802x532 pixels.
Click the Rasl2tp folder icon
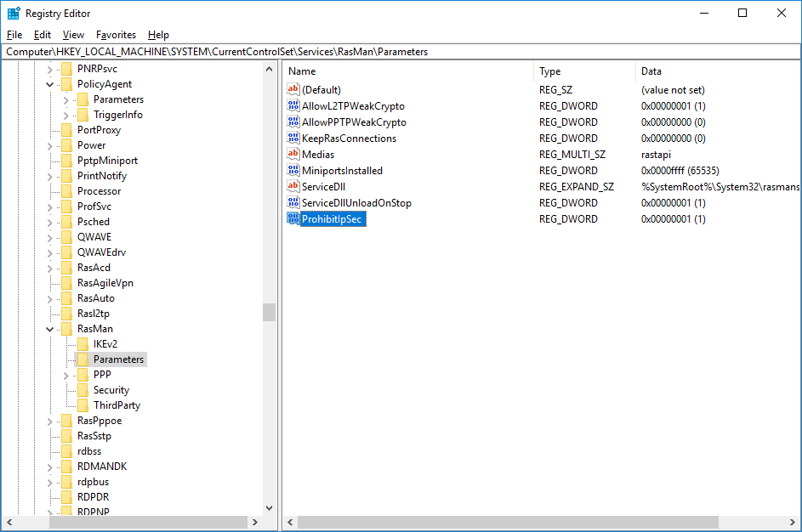click(66, 314)
